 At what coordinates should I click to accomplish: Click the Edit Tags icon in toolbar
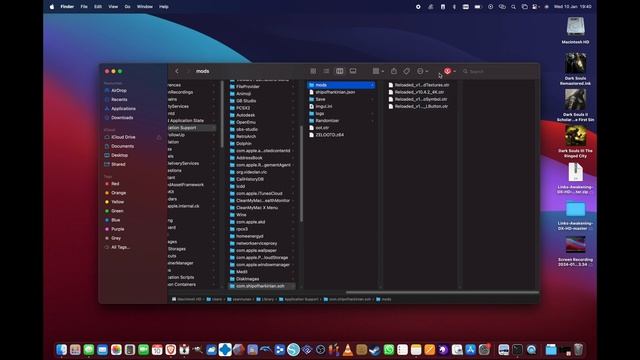[x=407, y=71]
